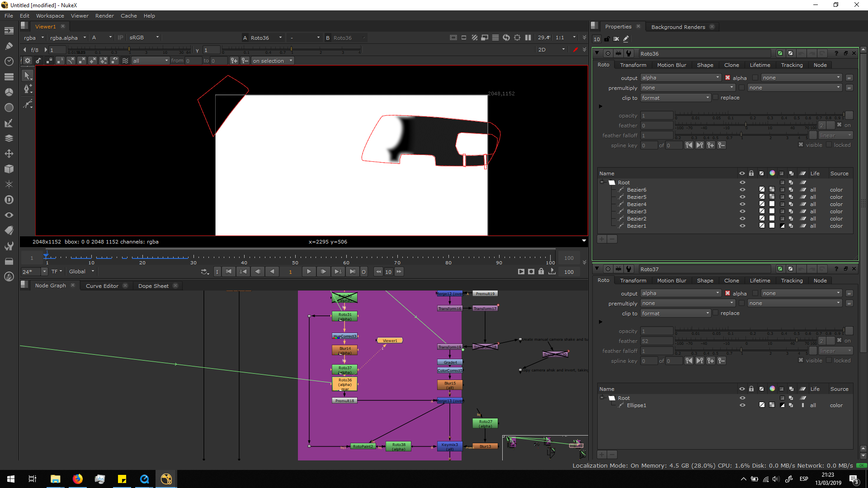Toggle visibility eye of Bezier6

(x=742, y=190)
